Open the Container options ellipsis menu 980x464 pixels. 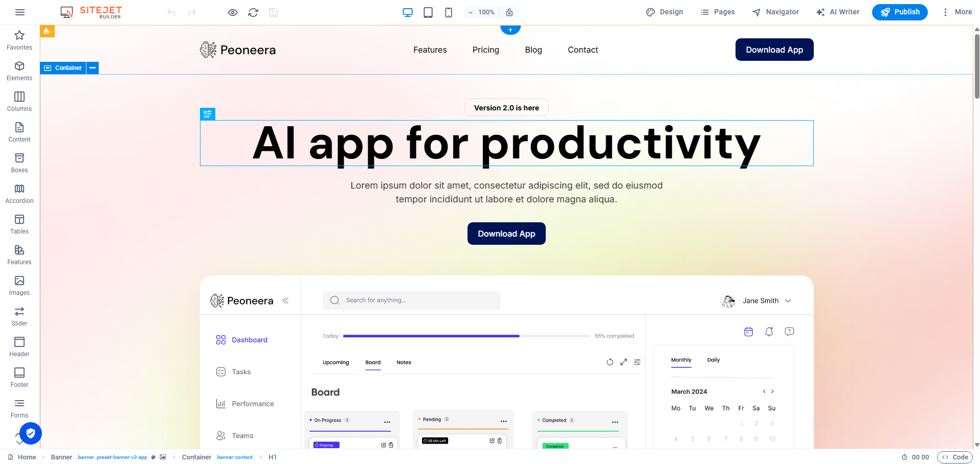coord(93,68)
